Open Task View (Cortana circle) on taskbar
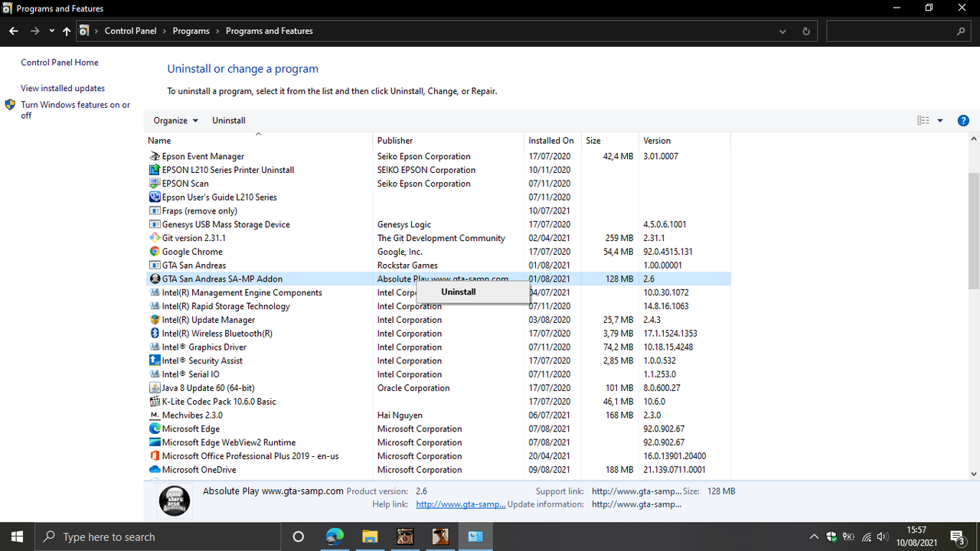 tap(299, 536)
